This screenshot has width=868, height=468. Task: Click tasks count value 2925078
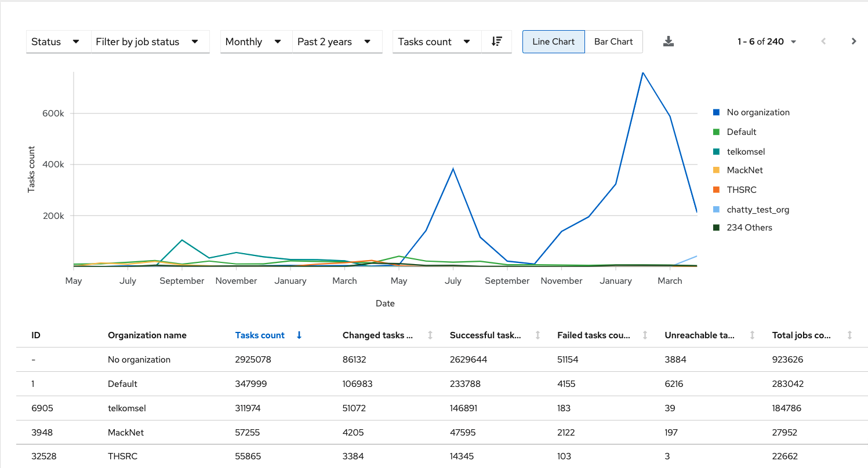pyautogui.click(x=253, y=360)
